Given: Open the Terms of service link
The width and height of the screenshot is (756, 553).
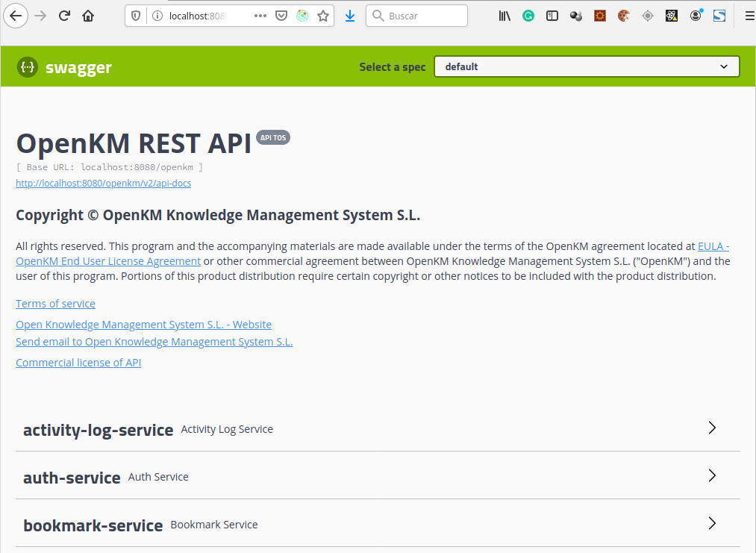Looking at the screenshot, I should 55,304.
